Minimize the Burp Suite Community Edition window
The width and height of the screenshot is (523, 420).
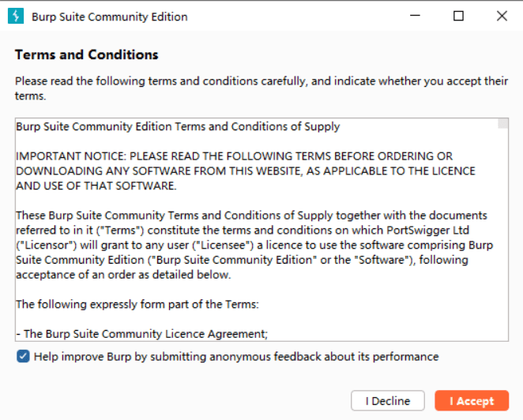point(416,16)
